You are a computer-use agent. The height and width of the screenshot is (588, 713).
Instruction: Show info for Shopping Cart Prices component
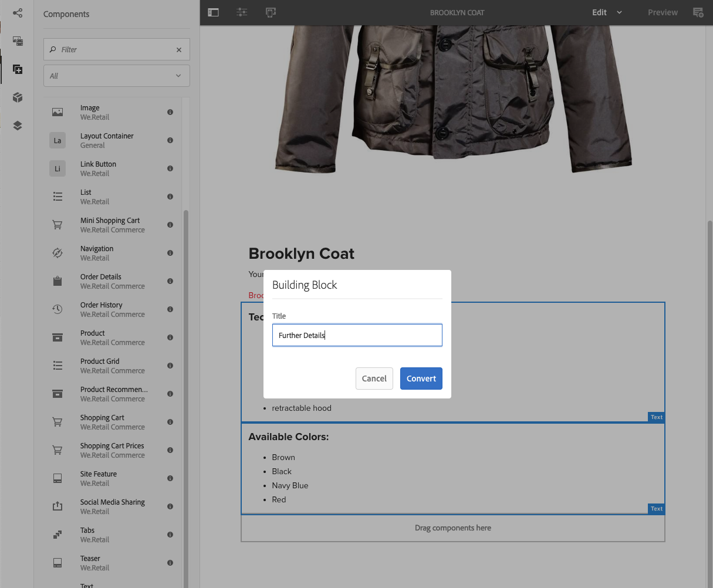[x=170, y=450]
